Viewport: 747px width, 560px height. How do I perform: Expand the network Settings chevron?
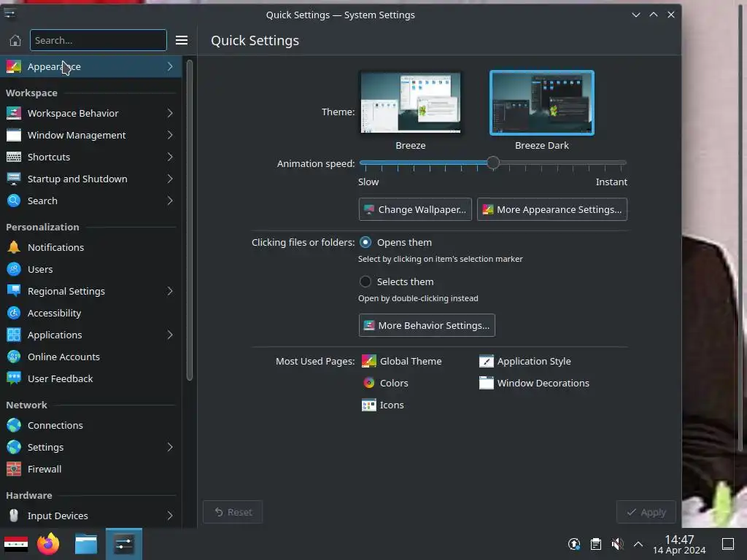(170, 448)
